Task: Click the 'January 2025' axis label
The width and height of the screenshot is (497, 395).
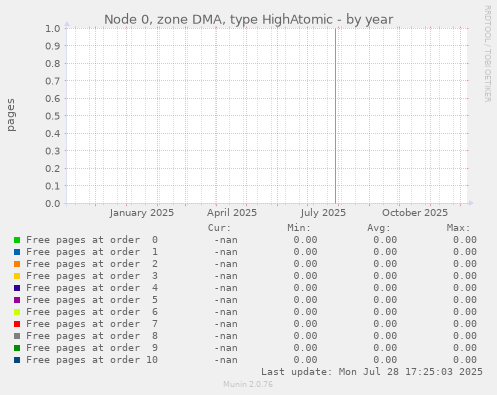Action: point(142,213)
